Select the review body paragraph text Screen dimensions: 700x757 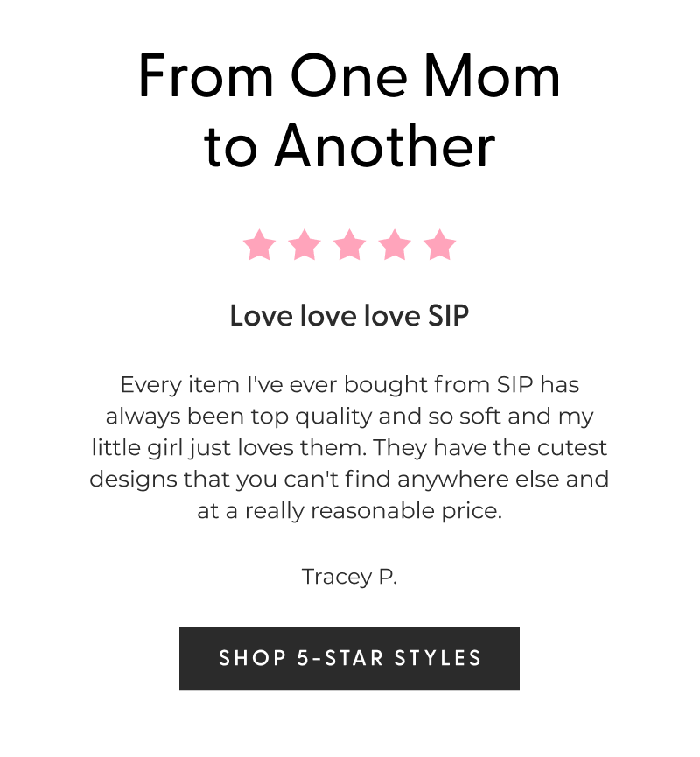(x=349, y=447)
